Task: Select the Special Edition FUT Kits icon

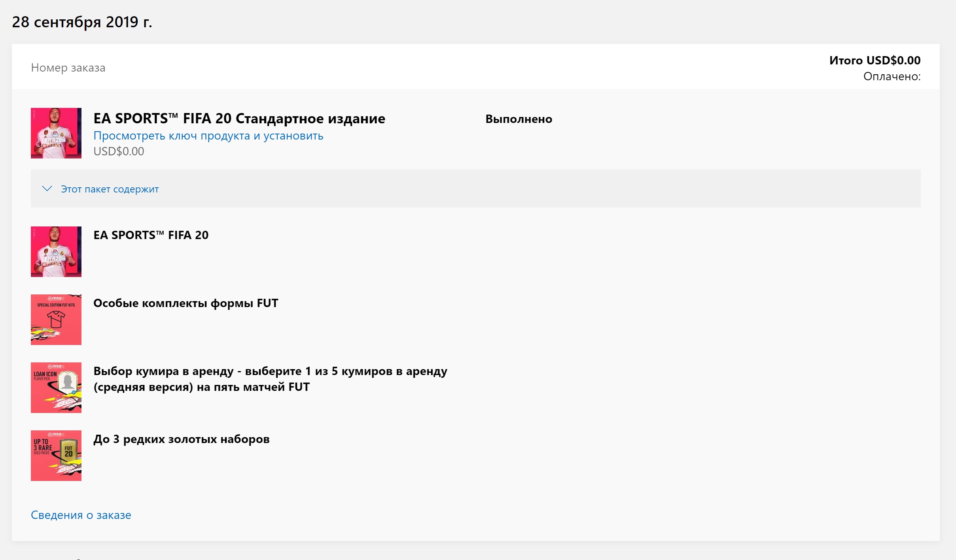Action: point(56,320)
